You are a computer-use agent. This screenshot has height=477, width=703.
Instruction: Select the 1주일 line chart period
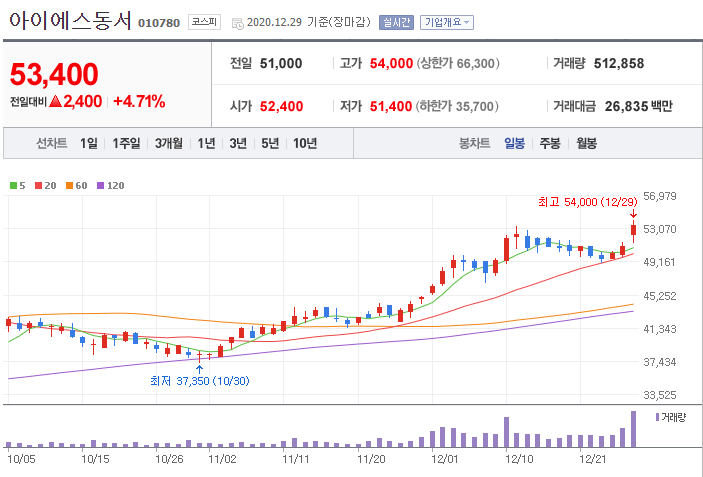(x=126, y=143)
